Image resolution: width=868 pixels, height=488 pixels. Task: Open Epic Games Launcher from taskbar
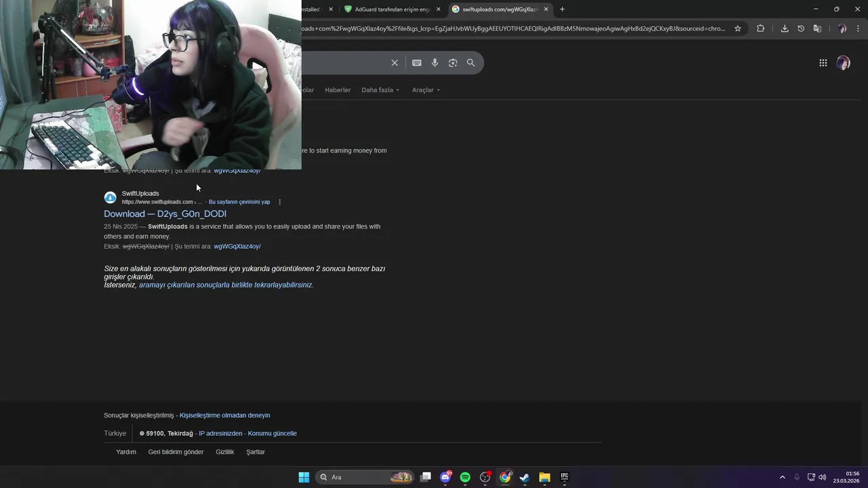[x=564, y=477]
